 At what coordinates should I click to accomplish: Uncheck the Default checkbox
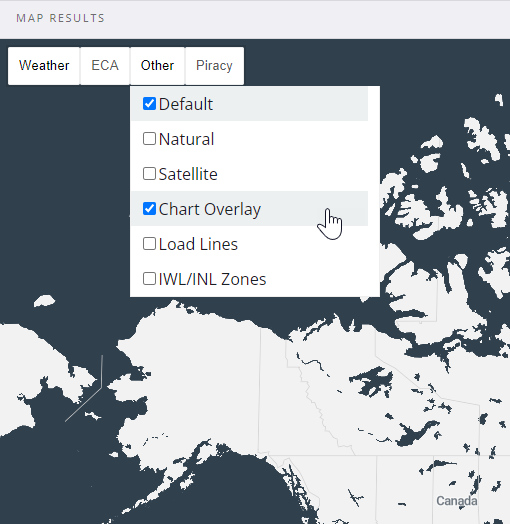point(149,104)
